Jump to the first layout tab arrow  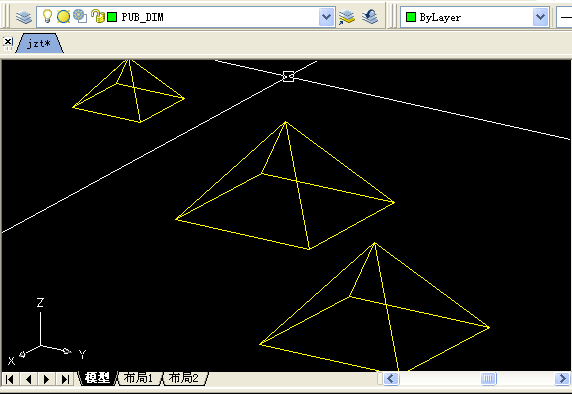click(x=10, y=379)
